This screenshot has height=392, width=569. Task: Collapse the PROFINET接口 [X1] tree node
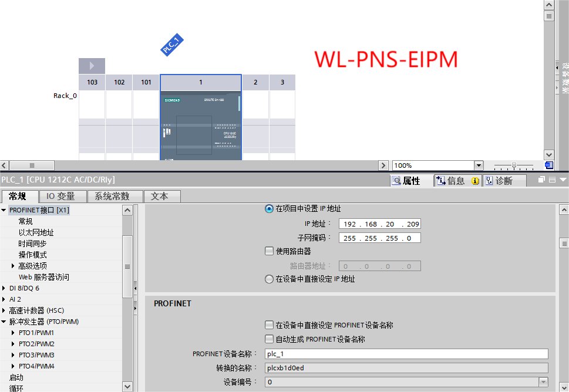tap(4, 210)
